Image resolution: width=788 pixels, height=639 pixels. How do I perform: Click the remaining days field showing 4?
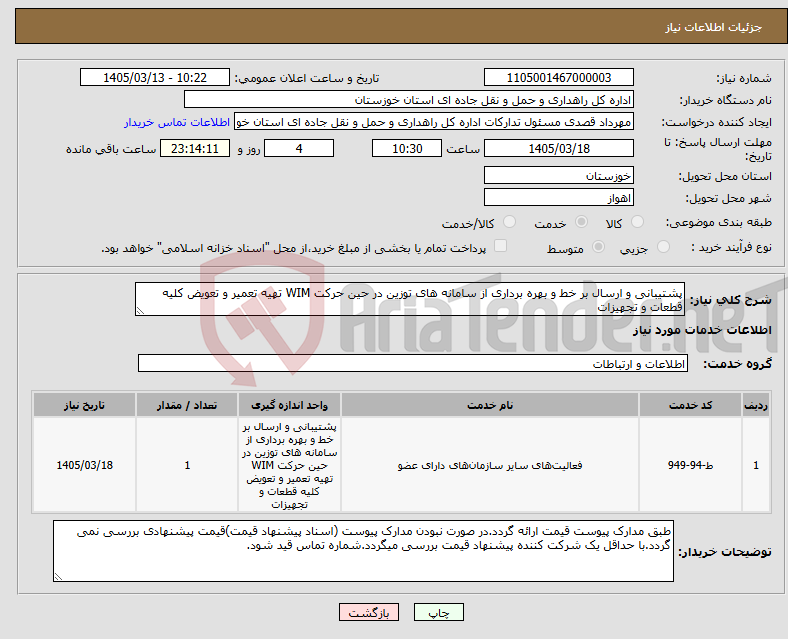tap(299, 149)
